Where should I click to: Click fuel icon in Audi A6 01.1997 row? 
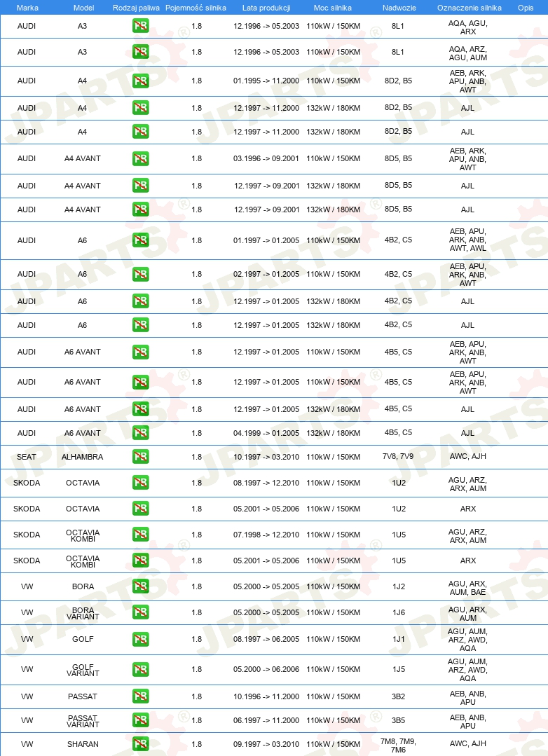pos(140,240)
